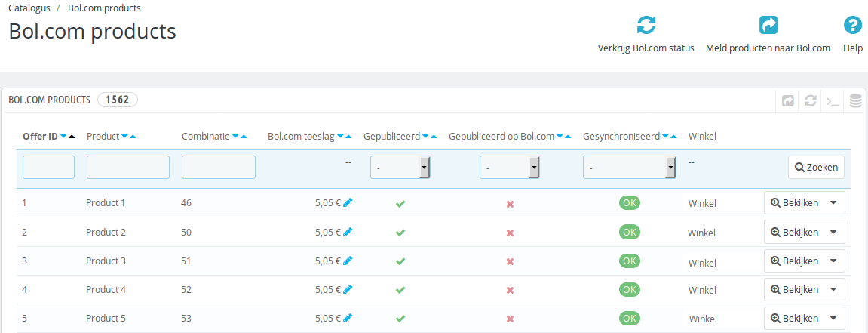The image size is (868, 333).
Task: Focus the Product filter field
Action: coord(128,168)
